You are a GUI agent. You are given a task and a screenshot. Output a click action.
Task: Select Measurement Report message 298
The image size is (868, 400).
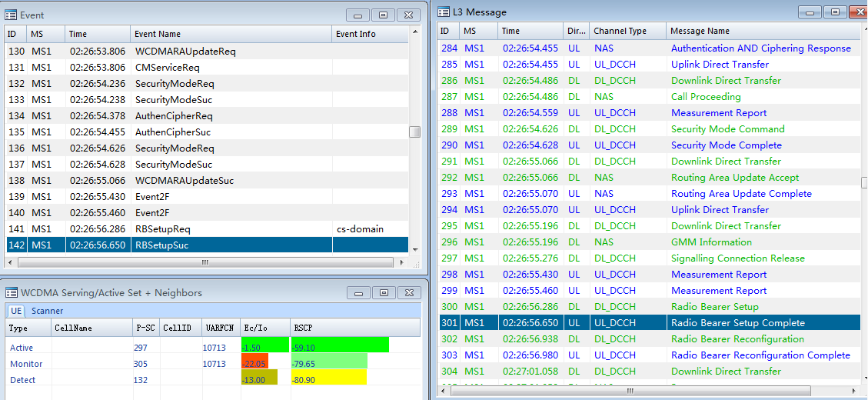pyautogui.click(x=650, y=275)
